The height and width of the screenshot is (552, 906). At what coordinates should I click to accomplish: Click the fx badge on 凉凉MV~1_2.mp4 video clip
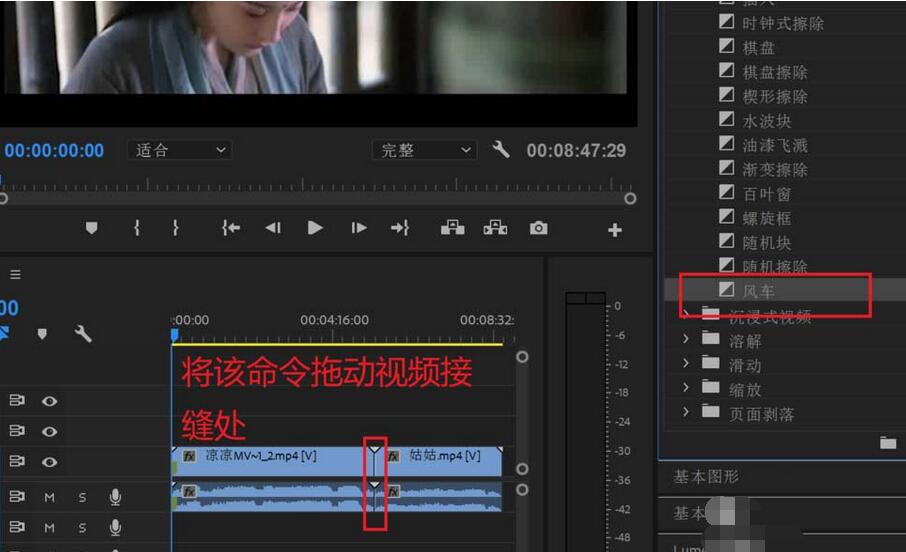click(x=190, y=456)
